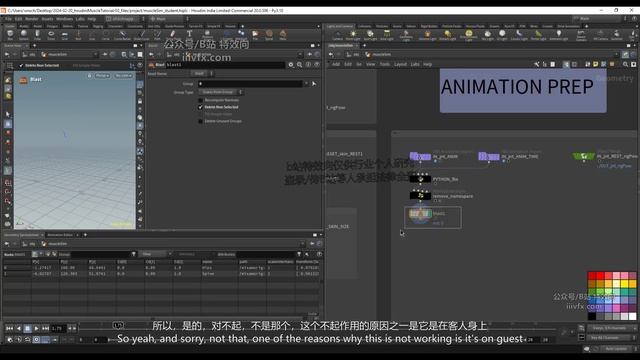The width and height of the screenshot is (640, 360).
Task: Open the Group Type dropdown
Action: pyautogui.click(x=222, y=92)
